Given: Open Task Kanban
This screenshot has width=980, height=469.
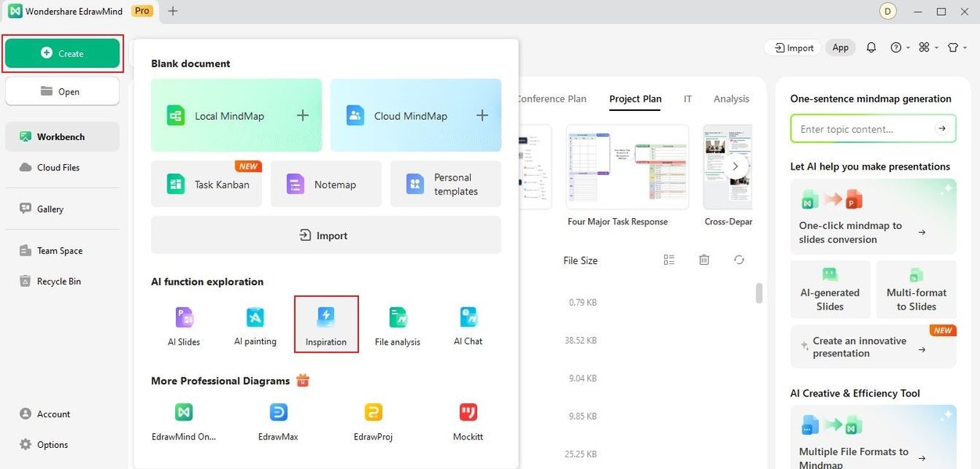Looking at the screenshot, I should (206, 184).
